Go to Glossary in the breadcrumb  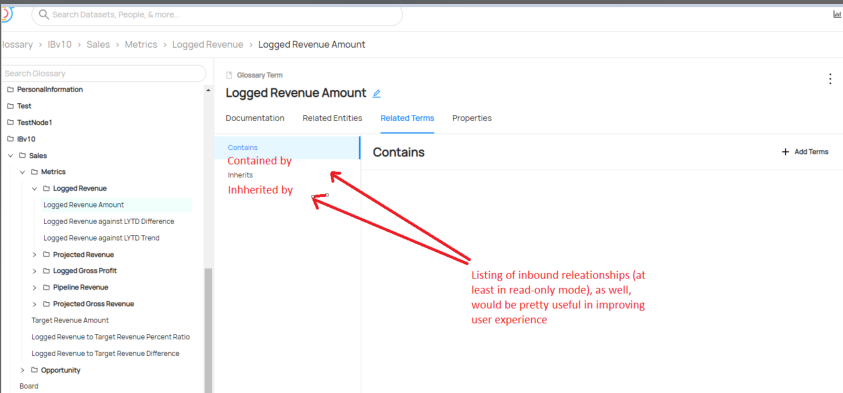coord(16,45)
